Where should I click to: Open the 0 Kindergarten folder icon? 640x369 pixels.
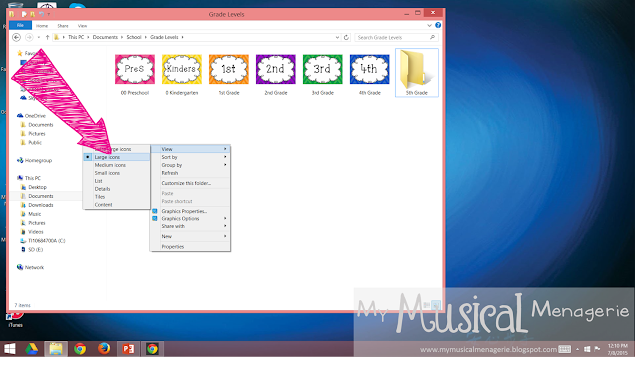pos(182,70)
